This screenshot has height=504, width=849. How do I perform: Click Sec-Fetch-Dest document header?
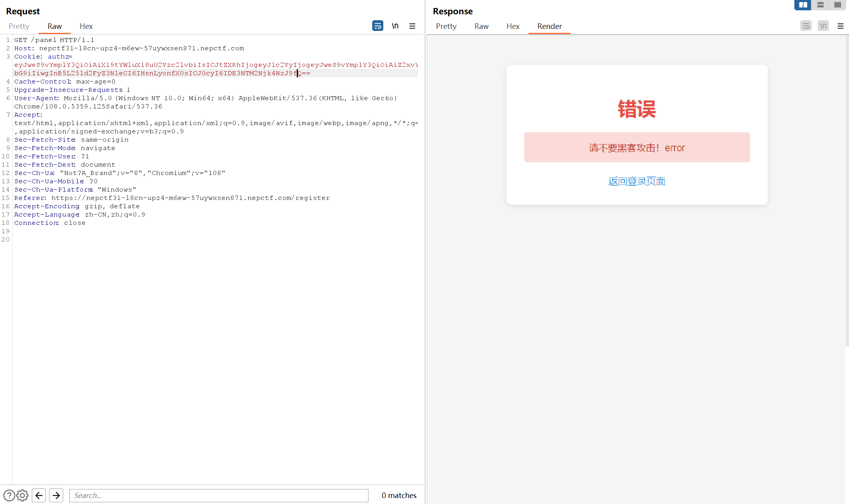point(65,165)
